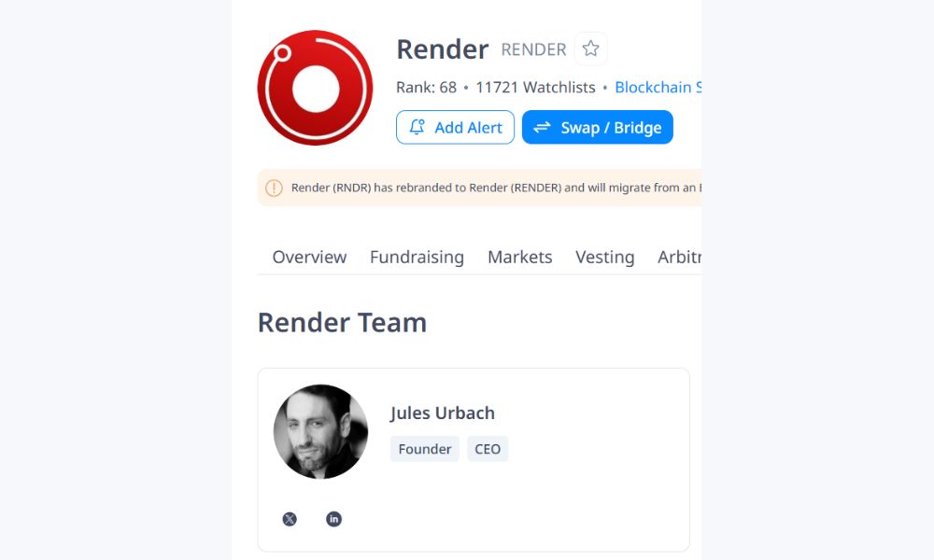934x560 pixels.
Task: Open the Markets tab
Action: click(x=519, y=257)
